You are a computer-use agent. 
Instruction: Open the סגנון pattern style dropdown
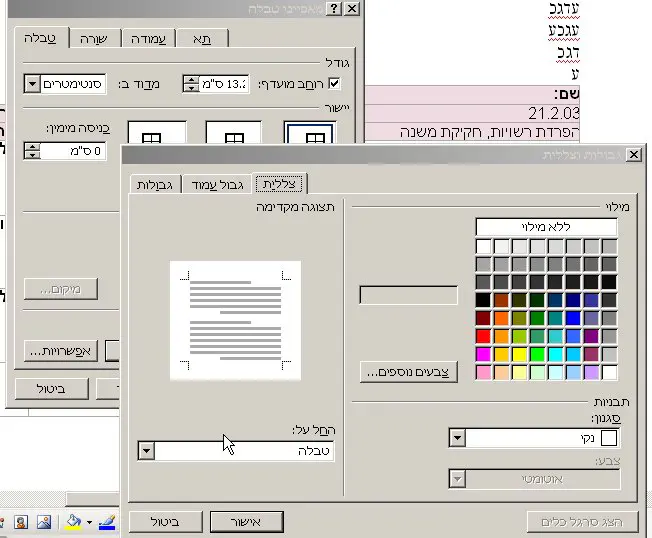pos(457,438)
